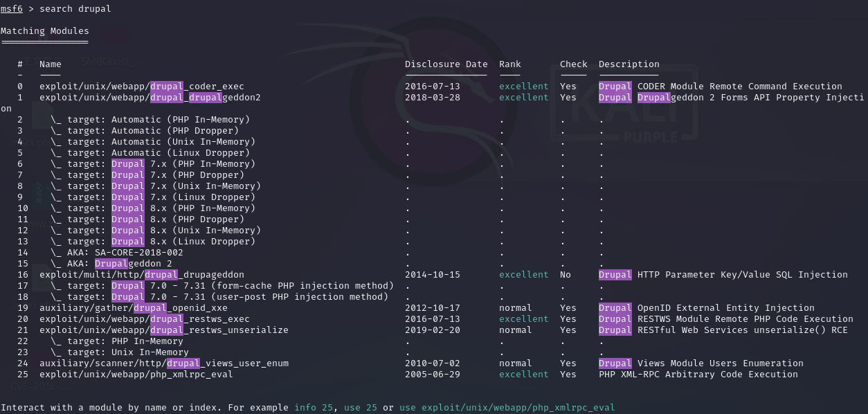The width and height of the screenshot is (868, 414).
Task: Click disclosure date 2014-10-15
Action: tap(433, 275)
